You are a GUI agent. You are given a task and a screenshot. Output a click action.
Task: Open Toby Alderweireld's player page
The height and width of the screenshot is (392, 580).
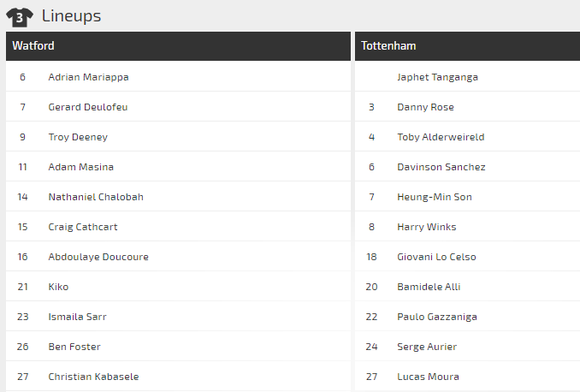(441, 137)
